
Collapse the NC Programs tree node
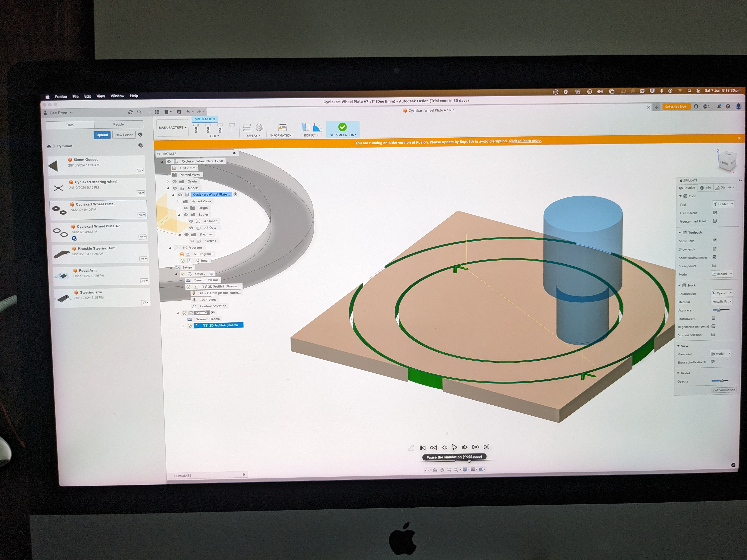(x=170, y=248)
